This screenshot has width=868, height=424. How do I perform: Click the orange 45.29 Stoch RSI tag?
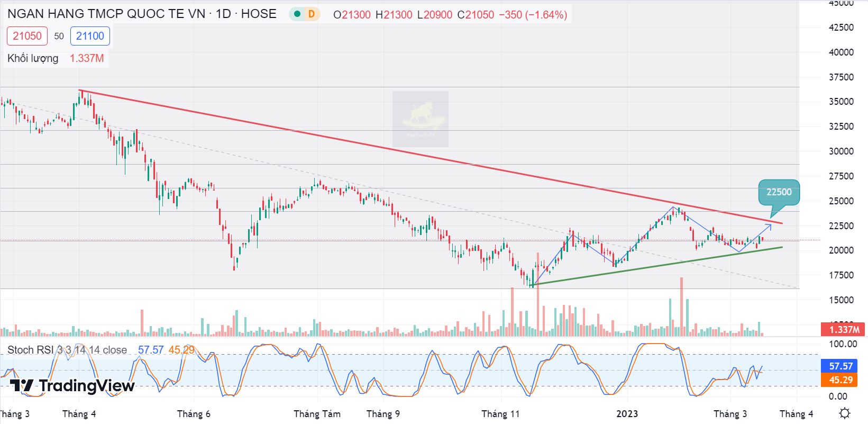click(840, 380)
